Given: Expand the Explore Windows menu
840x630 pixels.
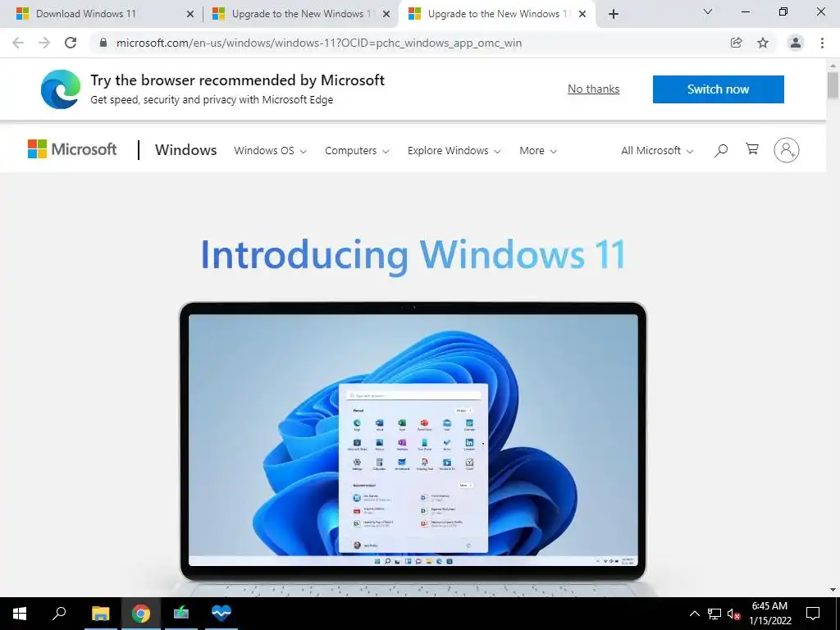Looking at the screenshot, I should (454, 151).
